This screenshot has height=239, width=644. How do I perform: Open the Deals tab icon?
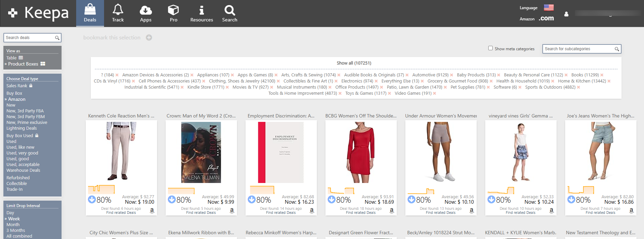tap(90, 10)
